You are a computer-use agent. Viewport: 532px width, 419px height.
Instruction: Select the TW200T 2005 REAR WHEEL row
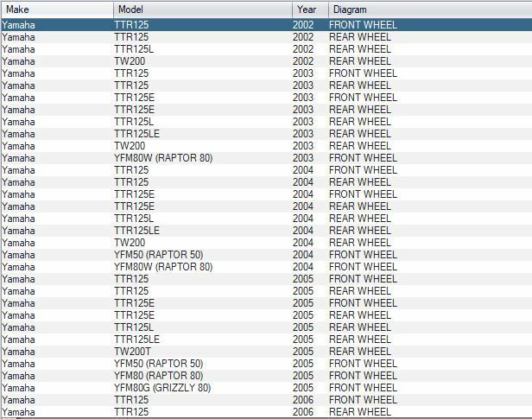pos(267,352)
